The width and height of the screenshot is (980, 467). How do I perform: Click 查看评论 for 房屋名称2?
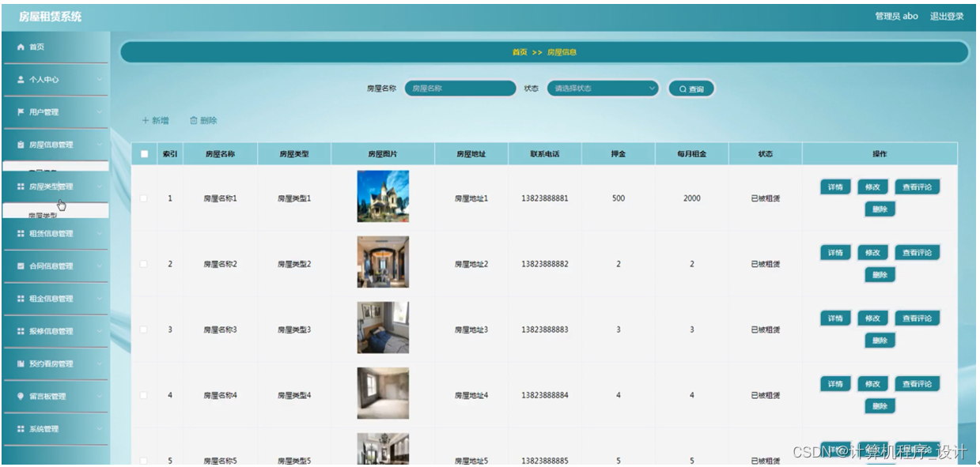[x=918, y=253]
